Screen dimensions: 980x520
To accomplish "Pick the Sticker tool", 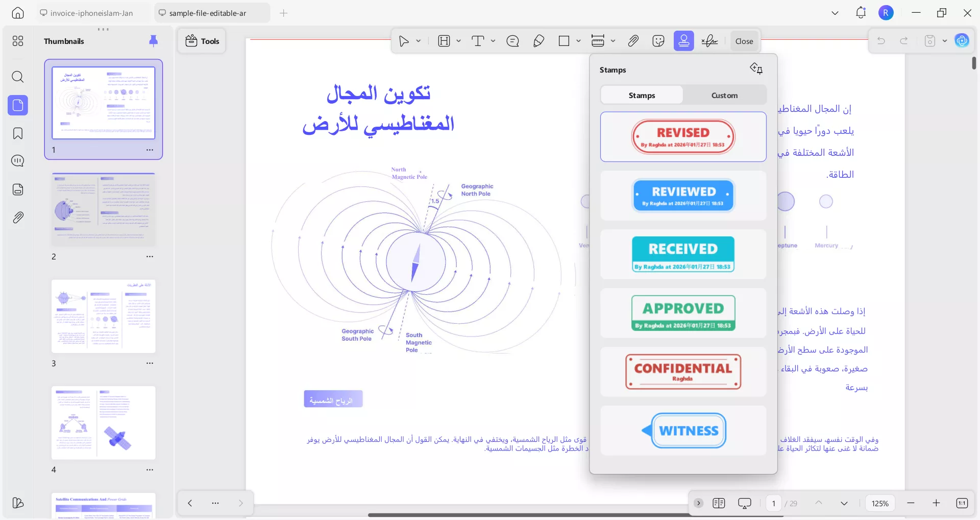I will tap(658, 40).
